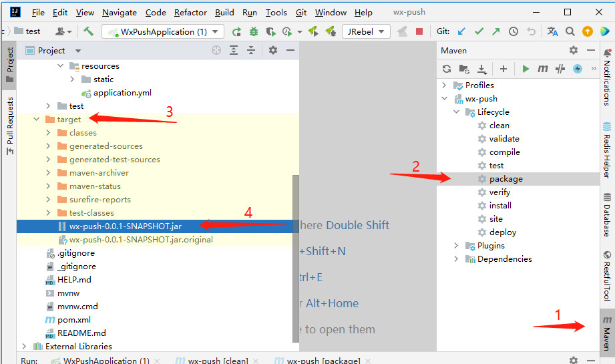Click the orange update arrow icon

[x=587, y=31]
